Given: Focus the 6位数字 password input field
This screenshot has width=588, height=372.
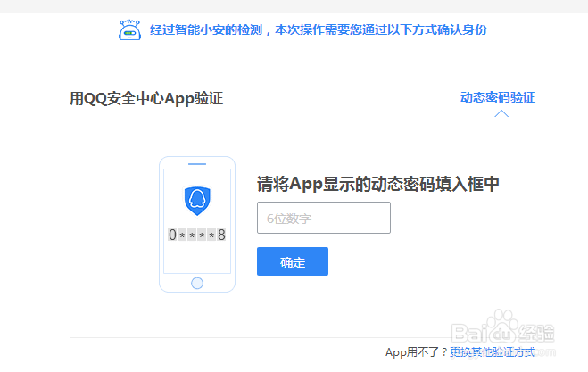Looking at the screenshot, I should [324, 218].
